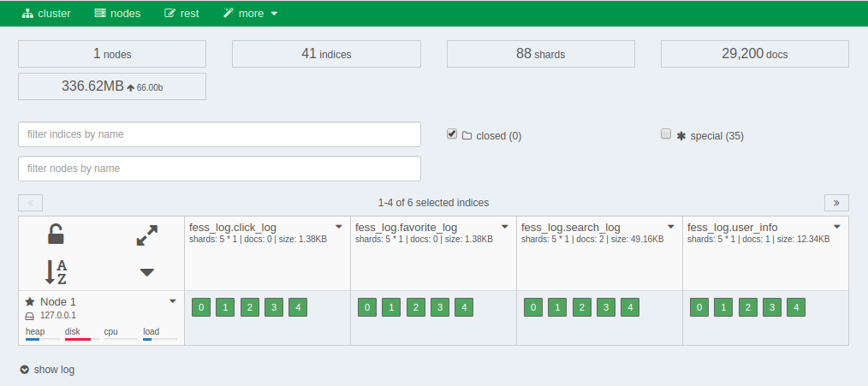Sort indices with the A-Z sort icon
The height and width of the screenshot is (386, 868).
point(56,272)
